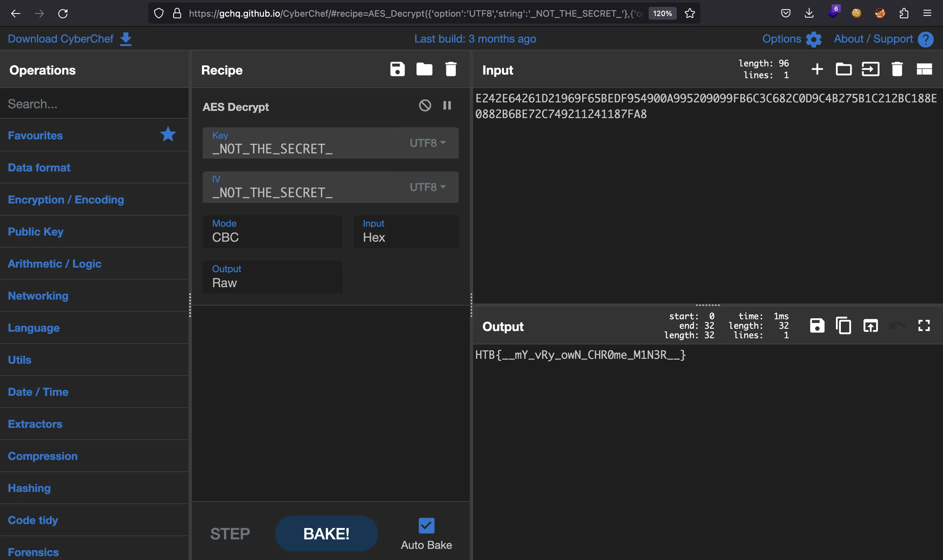Screen dimensions: 943x560
Task: Click the STEP button
Action: click(x=230, y=533)
